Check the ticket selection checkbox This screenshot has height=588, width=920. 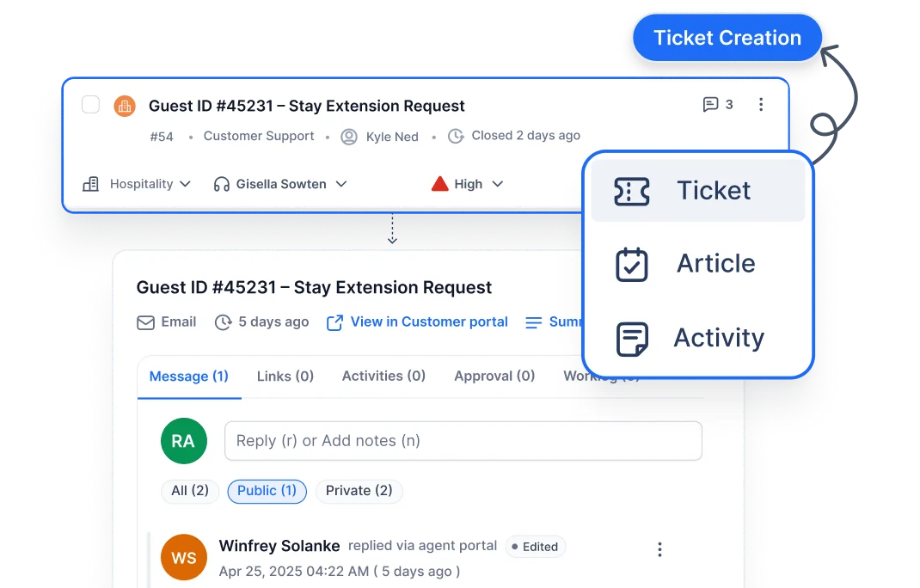pos(90,104)
